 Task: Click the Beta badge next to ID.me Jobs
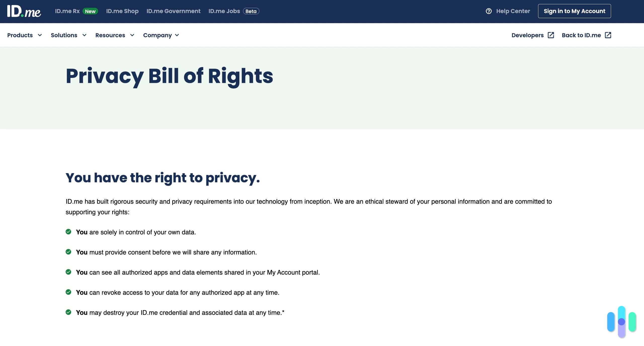pos(251,11)
